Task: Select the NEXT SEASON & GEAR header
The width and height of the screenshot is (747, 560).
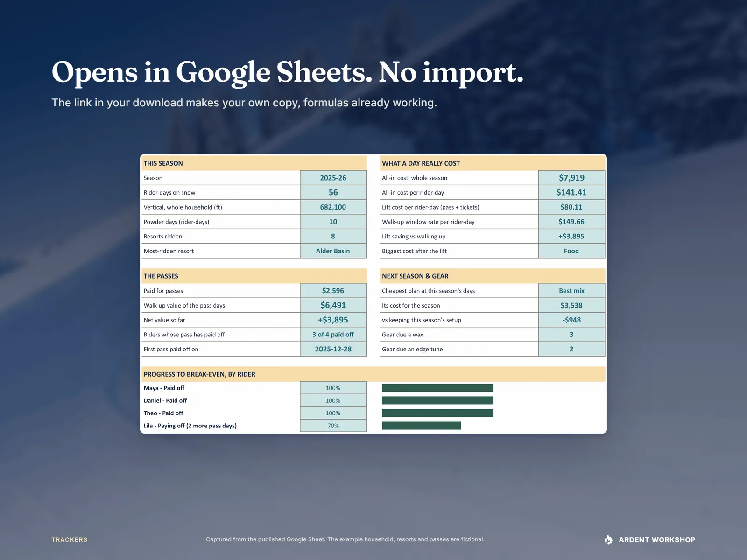Action: [x=493, y=276]
